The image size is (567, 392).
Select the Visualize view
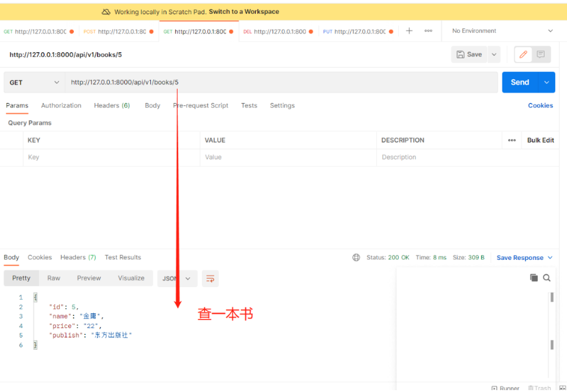coord(131,278)
